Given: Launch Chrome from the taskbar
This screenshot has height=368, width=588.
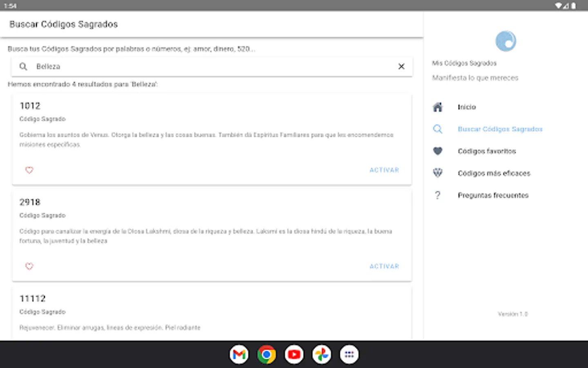Looking at the screenshot, I should tap(267, 355).
